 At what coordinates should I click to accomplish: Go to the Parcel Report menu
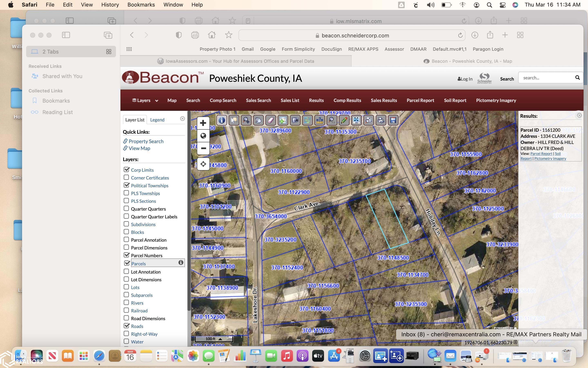click(x=420, y=100)
